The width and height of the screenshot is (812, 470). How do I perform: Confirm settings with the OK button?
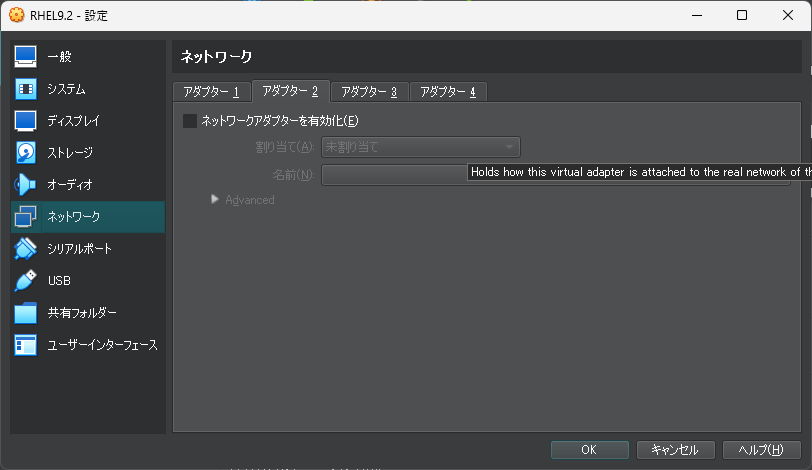click(x=589, y=450)
